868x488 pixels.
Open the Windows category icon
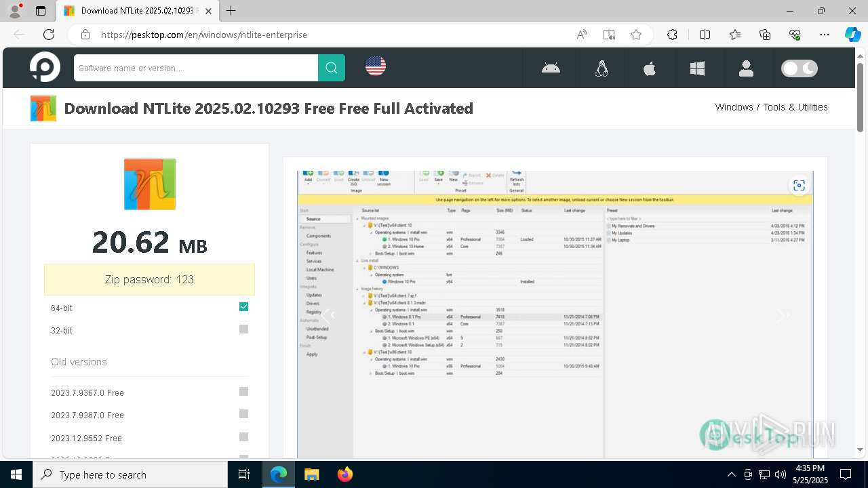click(697, 68)
